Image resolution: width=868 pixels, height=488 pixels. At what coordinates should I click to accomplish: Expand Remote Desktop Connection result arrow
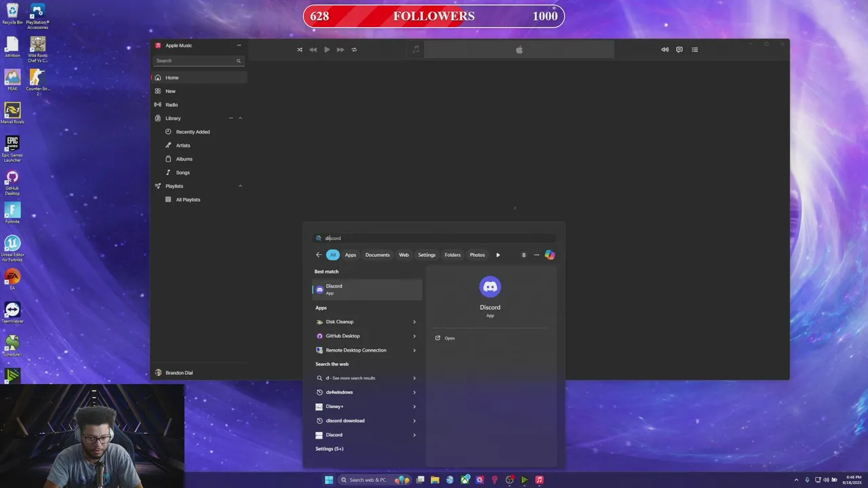(x=414, y=350)
